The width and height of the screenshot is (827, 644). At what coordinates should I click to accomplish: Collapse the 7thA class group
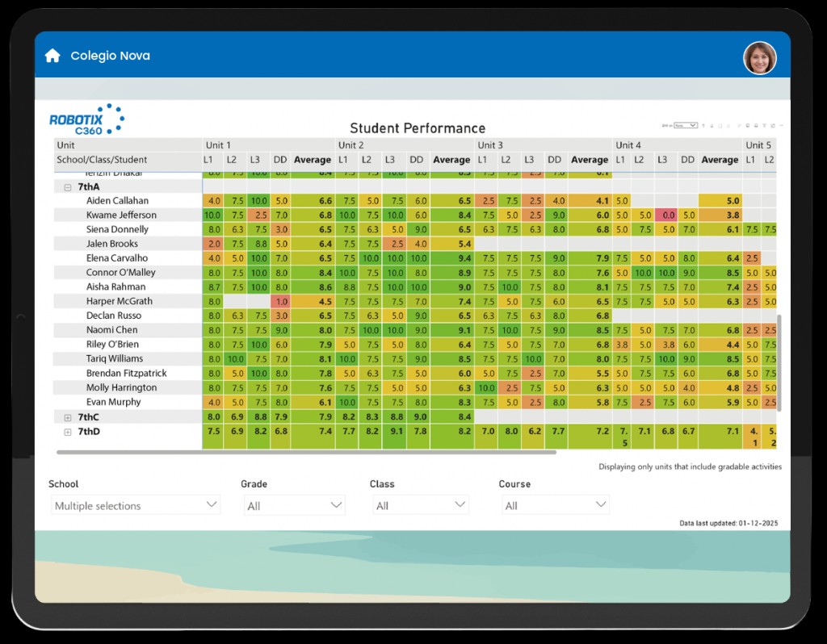pyautogui.click(x=68, y=186)
